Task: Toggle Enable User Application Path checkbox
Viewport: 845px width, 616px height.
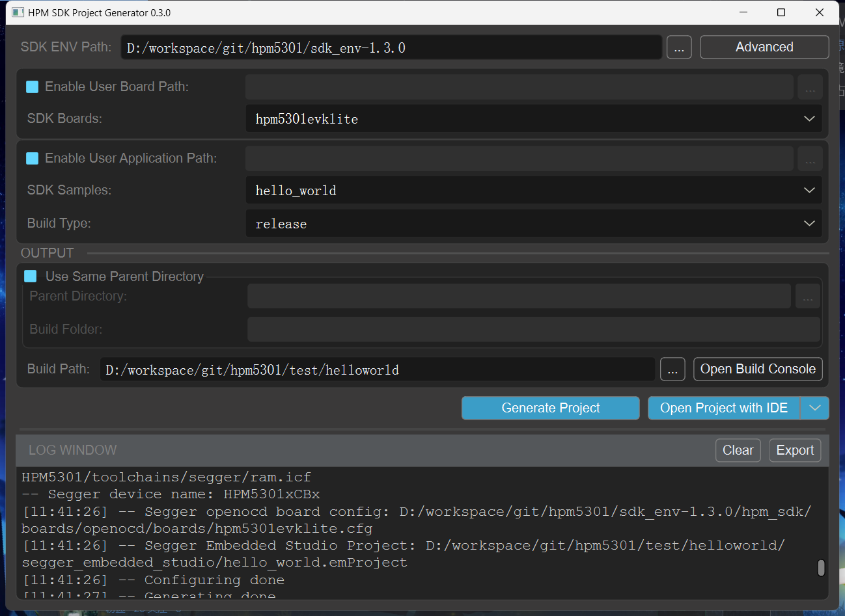Action: pyautogui.click(x=32, y=159)
